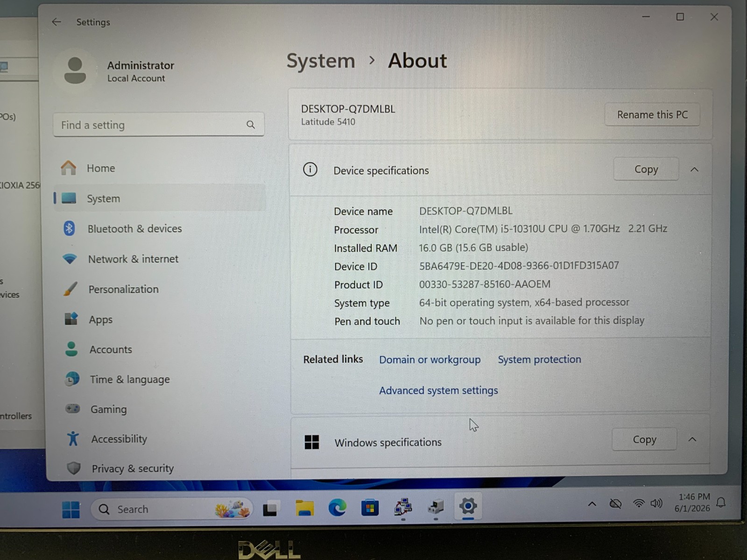Viewport: 747px width, 560px height.
Task: Collapse the Windows specifications section
Action: point(692,440)
